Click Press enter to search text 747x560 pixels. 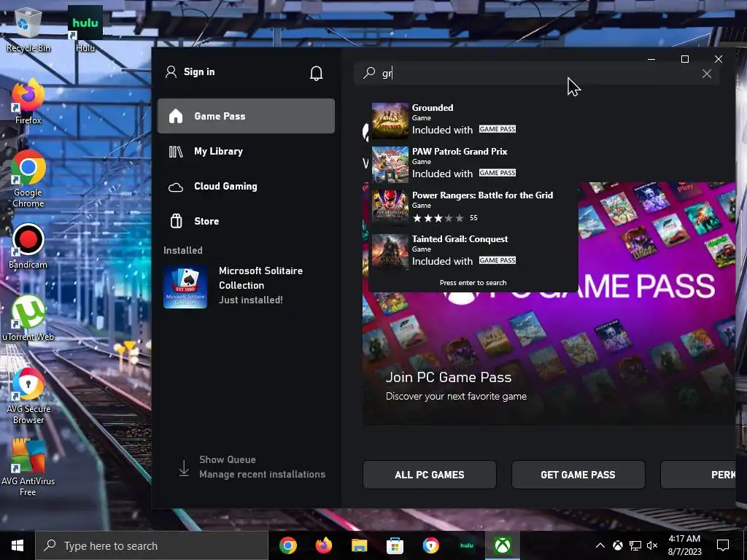tap(473, 282)
